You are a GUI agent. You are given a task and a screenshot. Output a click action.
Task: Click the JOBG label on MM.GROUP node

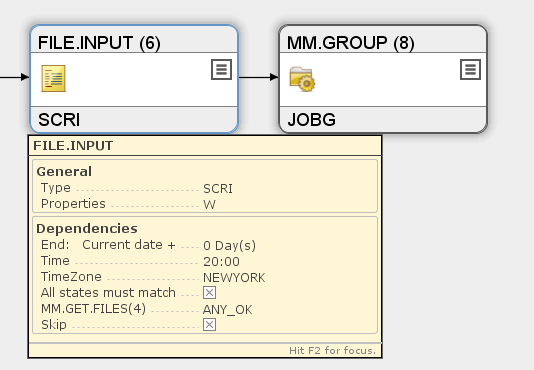pyautogui.click(x=311, y=120)
